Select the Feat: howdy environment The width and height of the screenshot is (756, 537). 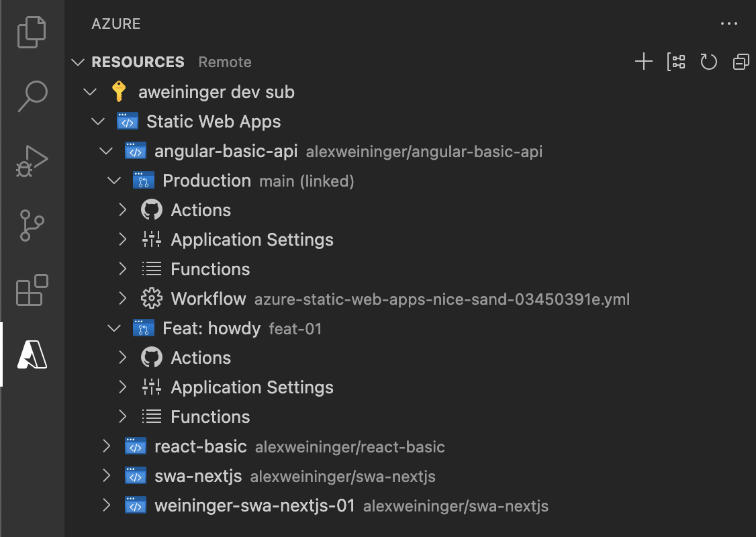click(x=211, y=328)
